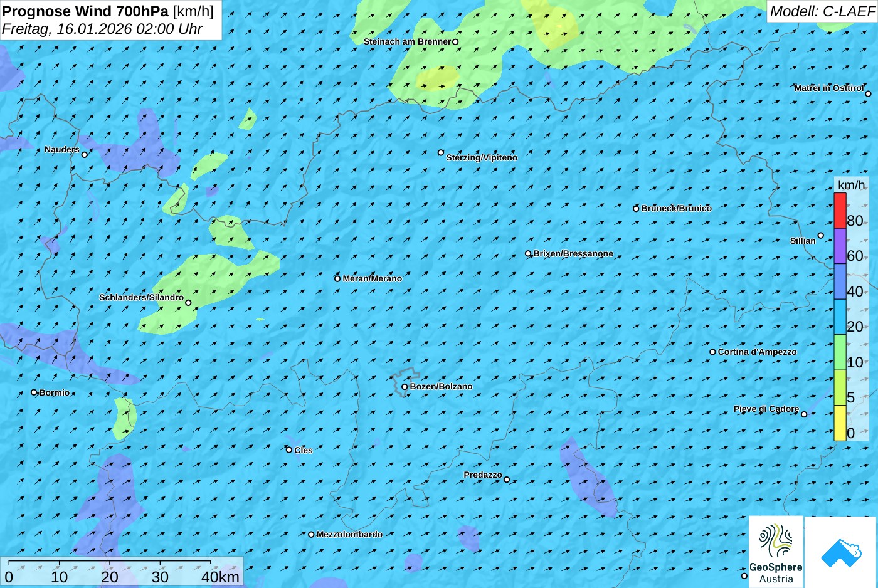Click the 'Brixen/Bressanone' place name
The height and width of the screenshot is (588, 878).
pyautogui.click(x=573, y=253)
